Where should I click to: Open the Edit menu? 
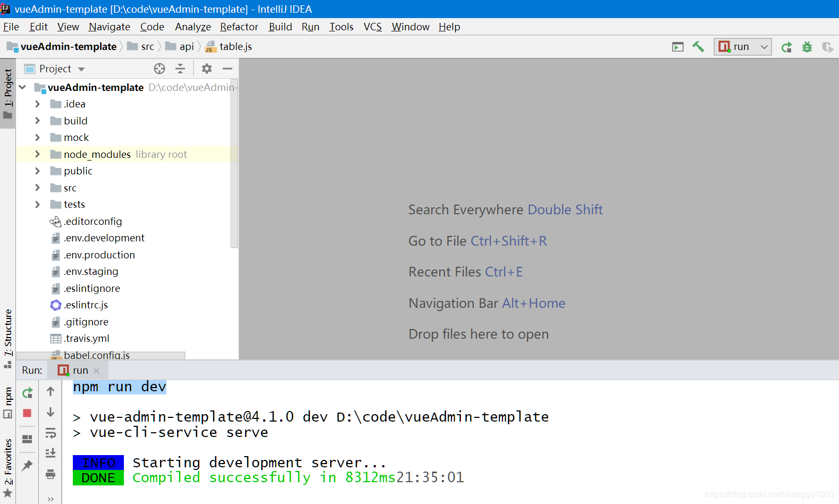point(38,27)
